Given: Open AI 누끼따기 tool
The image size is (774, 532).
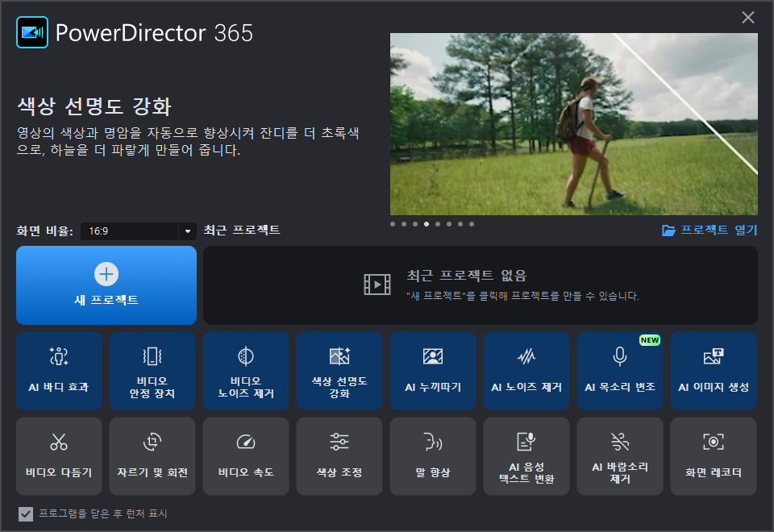Looking at the screenshot, I should (x=433, y=371).
